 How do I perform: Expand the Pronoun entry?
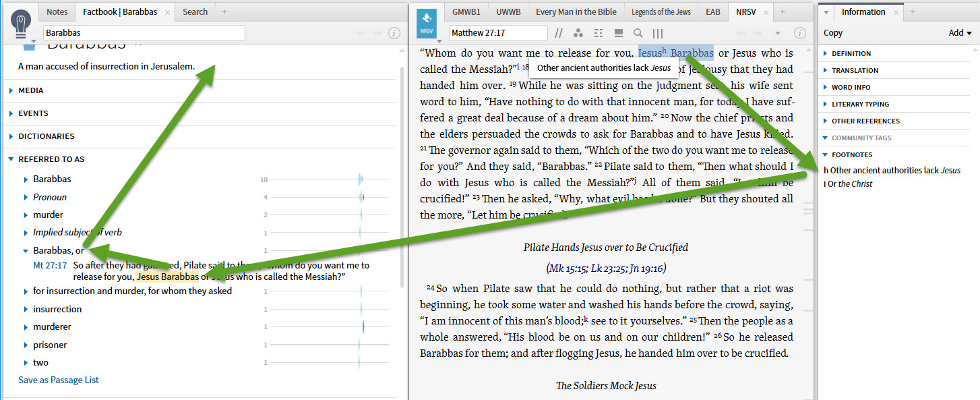26,197
